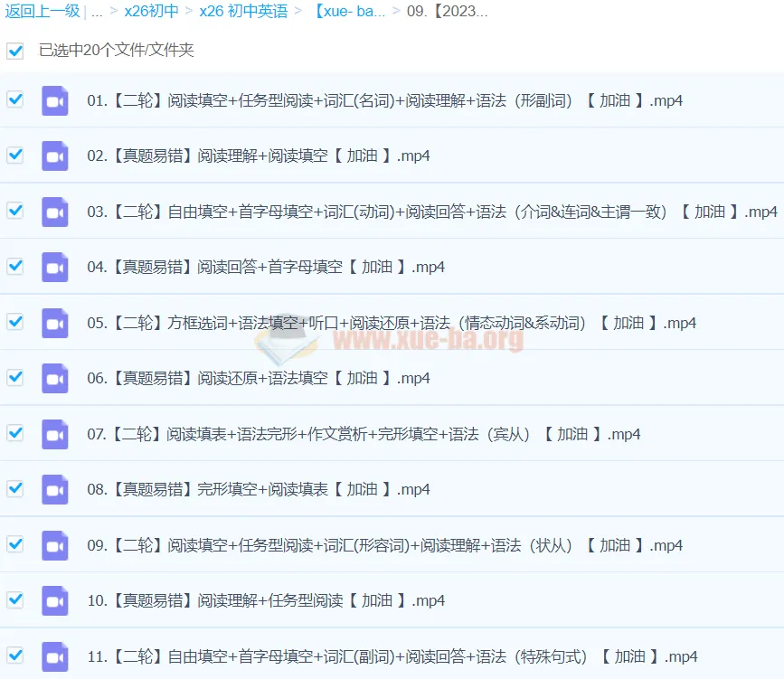Click the video icon for file 02
Image resolution: width=784 pixels, height=679 pixels.
click(x=55, y=156)
